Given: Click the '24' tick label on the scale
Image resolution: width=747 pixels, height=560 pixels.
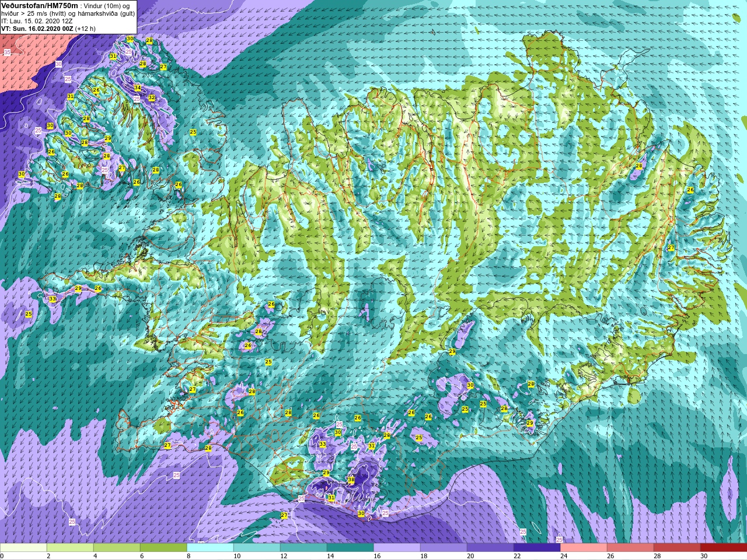Looking at the screenshot, I should (x=564, y=556).
